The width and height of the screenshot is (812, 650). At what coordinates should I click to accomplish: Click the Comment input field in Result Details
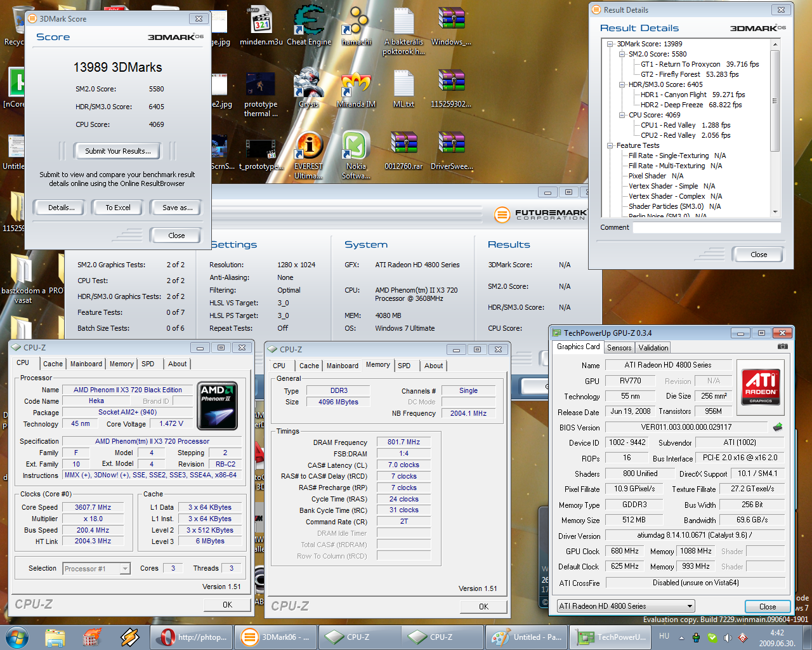click(707, 227)
